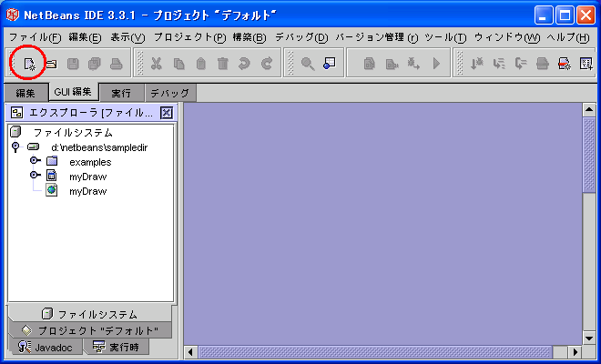The width and height of the screenshot is (601, 364).
Task: Click the Save floppy disk icon
Action: (x=73, y=64)
